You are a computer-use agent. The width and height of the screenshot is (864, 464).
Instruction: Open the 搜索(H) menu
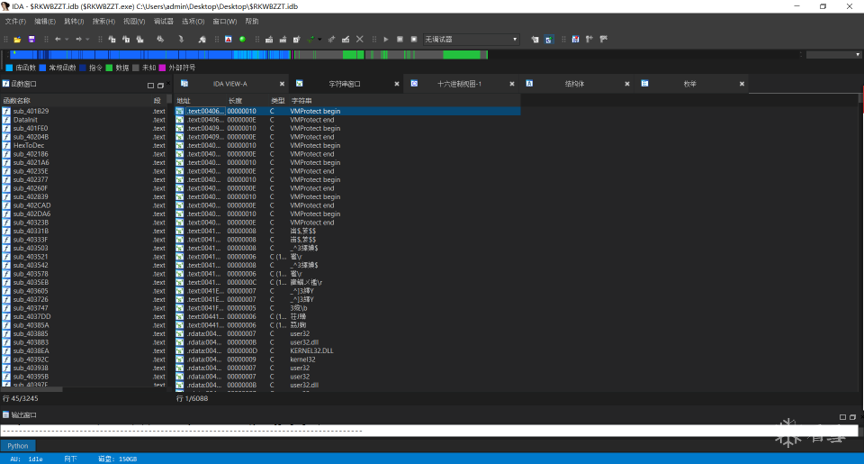[103, 21]
